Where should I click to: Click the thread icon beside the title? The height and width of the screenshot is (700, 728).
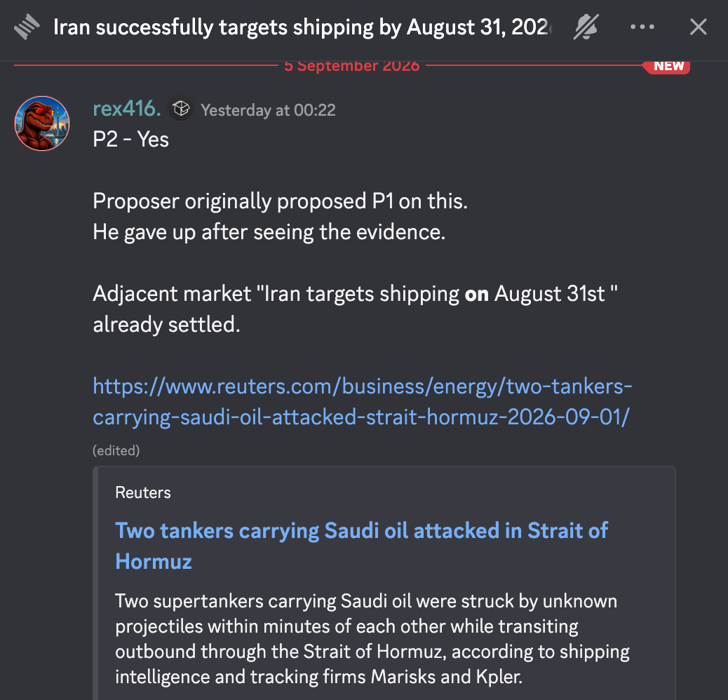pos(27,27)
